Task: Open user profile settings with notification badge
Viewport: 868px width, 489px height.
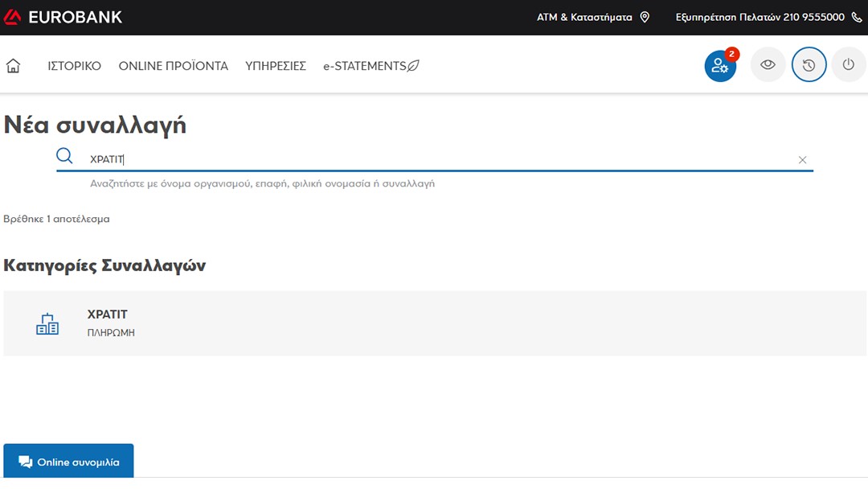Action: pos(720,66)
